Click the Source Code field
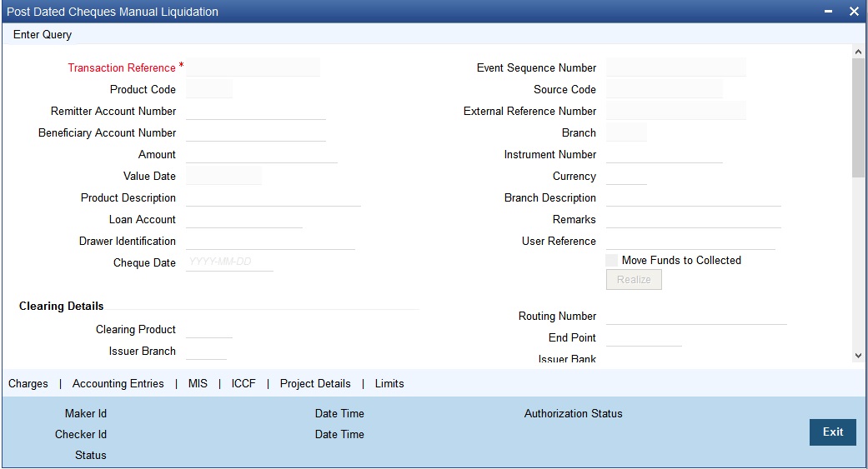This screenshot has height=469, width=868. 665,89
